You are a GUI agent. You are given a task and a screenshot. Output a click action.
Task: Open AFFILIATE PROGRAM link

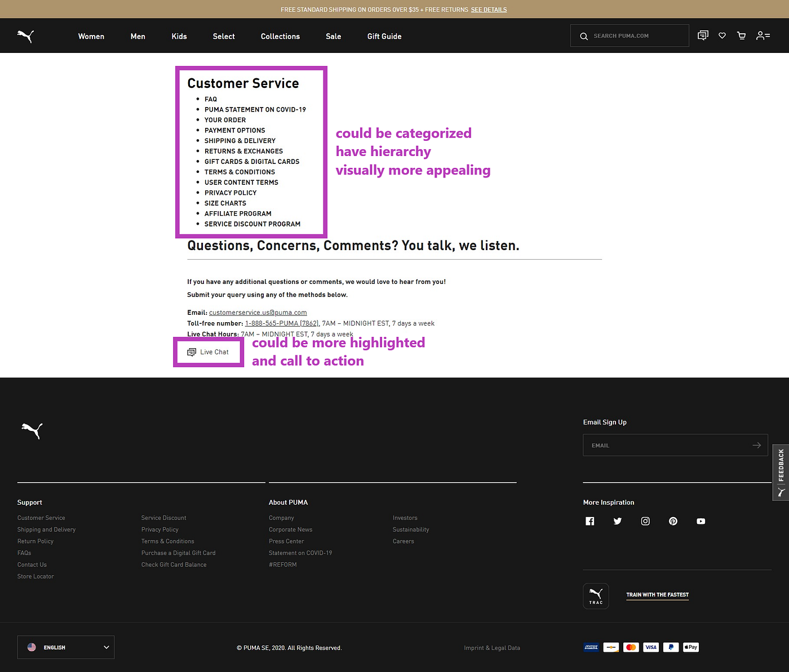coord(238,213)
